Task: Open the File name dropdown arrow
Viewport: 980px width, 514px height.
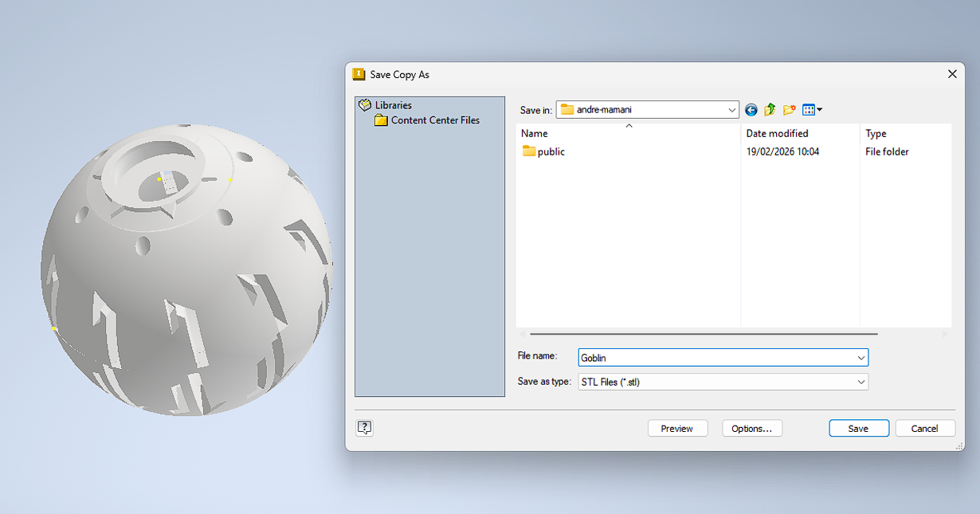Action: pyautogui.click(x=860, y=358)
